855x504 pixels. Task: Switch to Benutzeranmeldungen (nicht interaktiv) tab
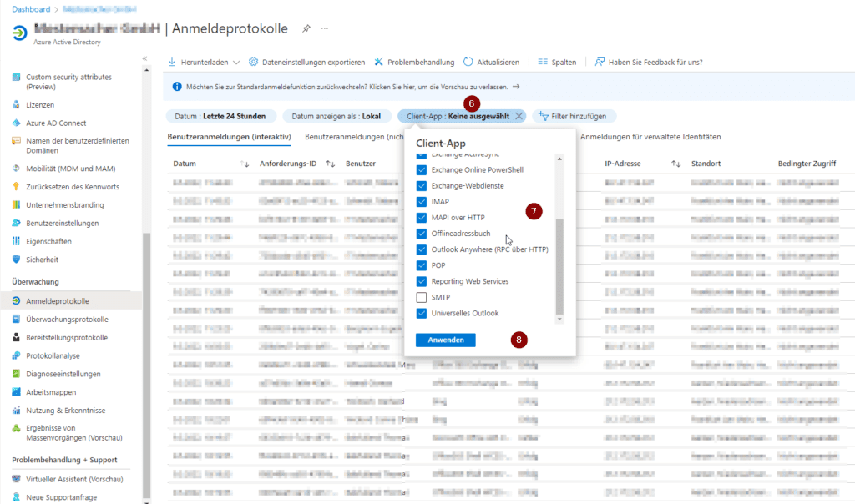click(x=354, y=137)
